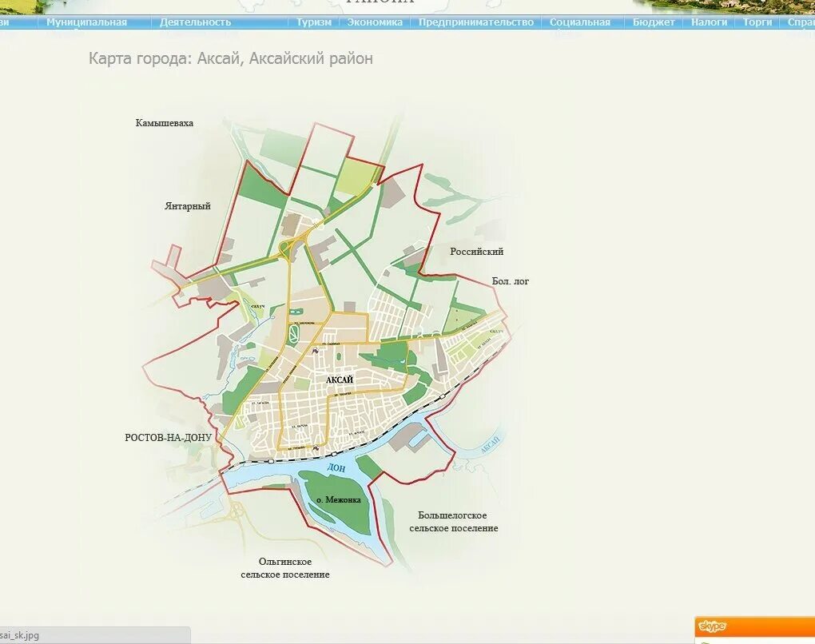
Task: Click the sai_sk.jpg status bar text
Action: [x=20, y=635]
